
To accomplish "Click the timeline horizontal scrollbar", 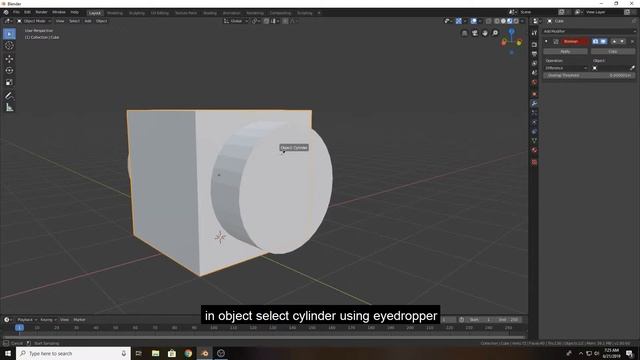I will point(264,338).
